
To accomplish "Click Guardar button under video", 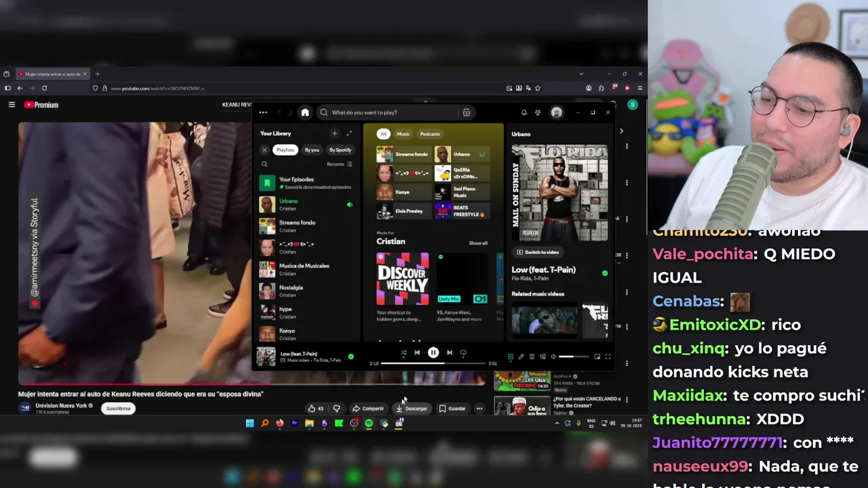I will [452, 409].
